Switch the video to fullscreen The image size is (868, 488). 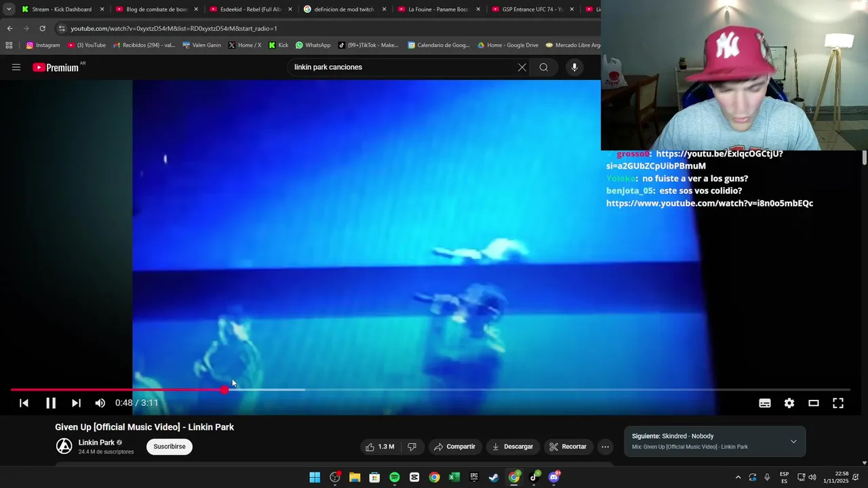click(838, 403)
